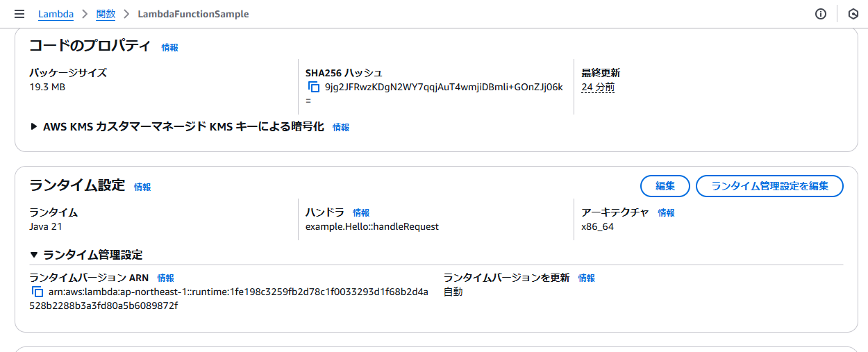Viewport: 868px width, 352px height.
Task: Click the ランタイム設定 heading
Action: (77, 185)
